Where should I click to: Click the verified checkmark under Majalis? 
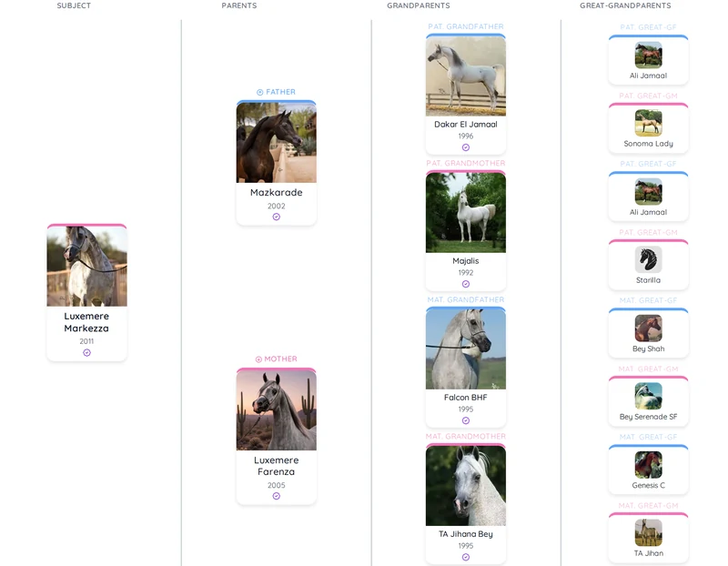[x=466, y=284]
